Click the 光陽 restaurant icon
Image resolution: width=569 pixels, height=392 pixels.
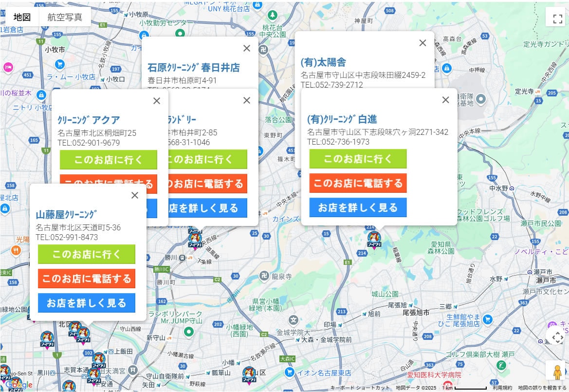16,250
